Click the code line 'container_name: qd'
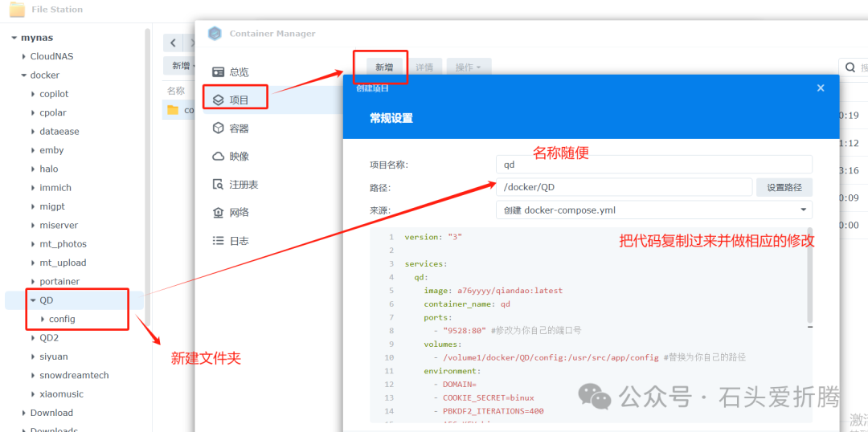 point(467,304)
